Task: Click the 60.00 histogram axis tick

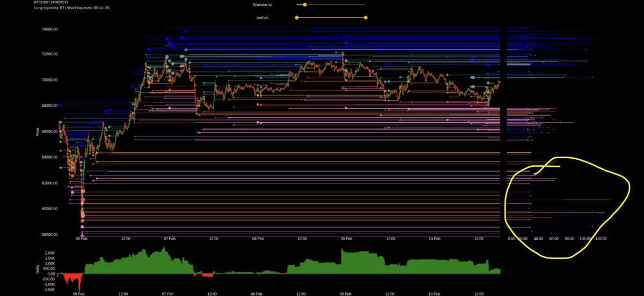Action: click(554, 239)
